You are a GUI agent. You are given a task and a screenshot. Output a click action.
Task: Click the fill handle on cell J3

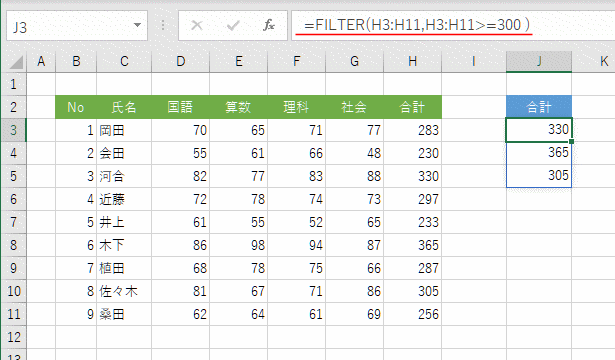coord(571,141)
